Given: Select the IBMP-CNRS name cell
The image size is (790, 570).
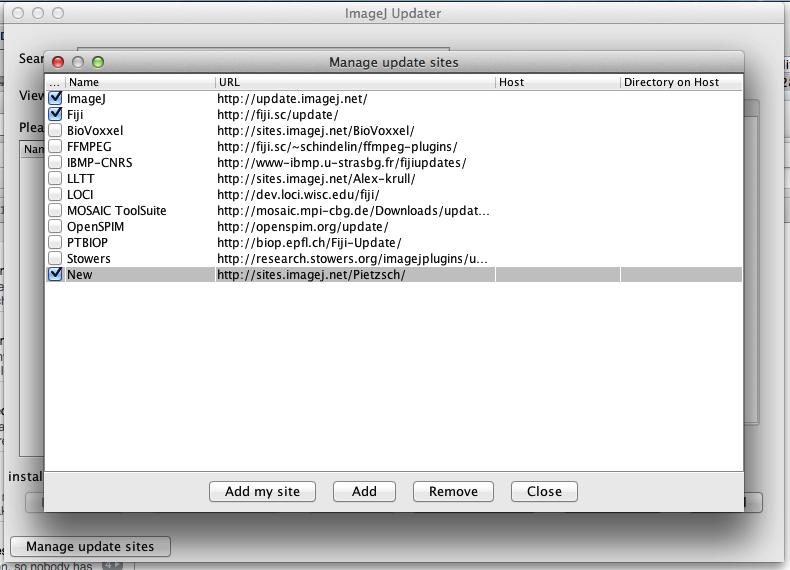Looking at the screenshot, I should pos(140,163).
